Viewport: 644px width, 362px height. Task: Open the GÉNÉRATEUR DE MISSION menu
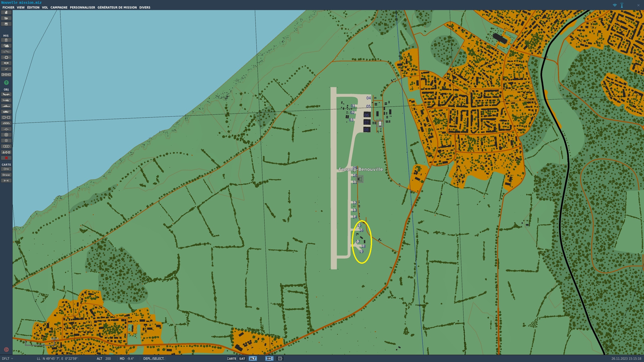pyautogui.click(x=117, y=8)
